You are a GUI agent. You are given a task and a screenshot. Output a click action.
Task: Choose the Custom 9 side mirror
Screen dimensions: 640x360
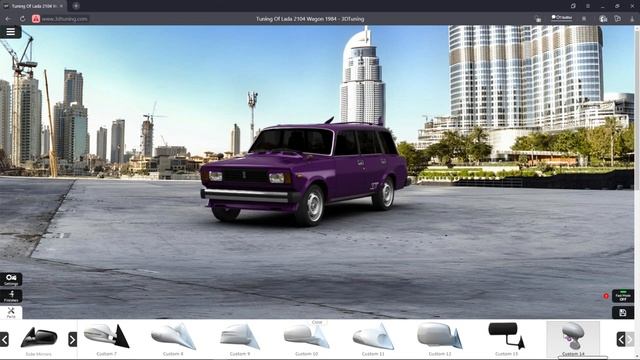(x=240, y=339)
